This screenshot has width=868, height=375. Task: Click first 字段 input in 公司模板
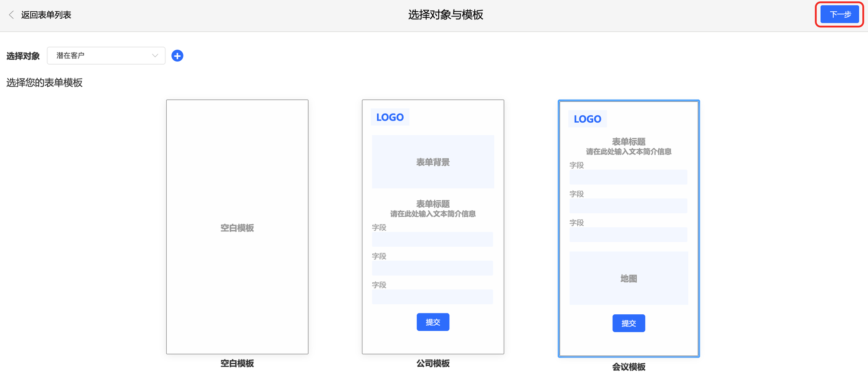pyautogui.click(x=432, y=239)
